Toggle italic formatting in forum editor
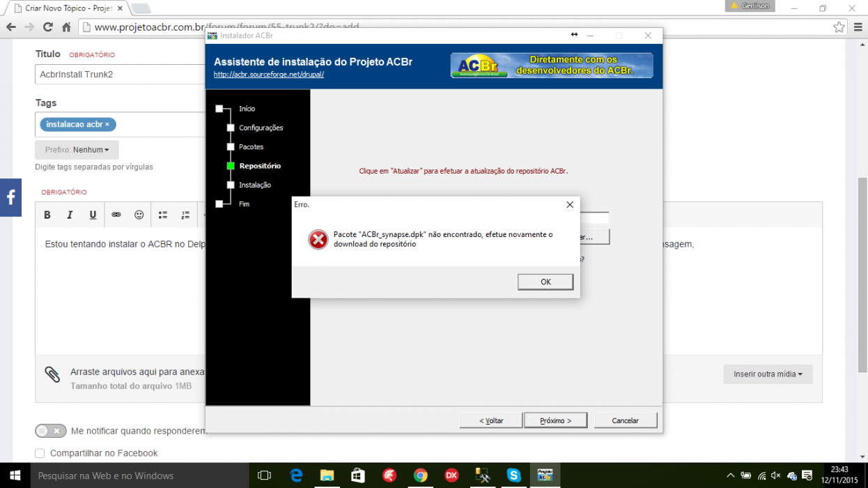 (70, 215)
